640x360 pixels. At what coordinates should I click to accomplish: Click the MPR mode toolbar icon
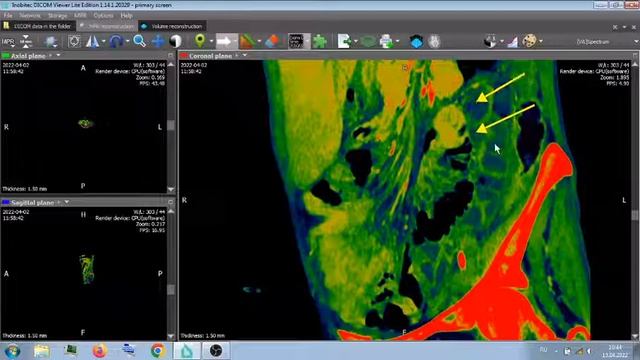pos(9,42)
